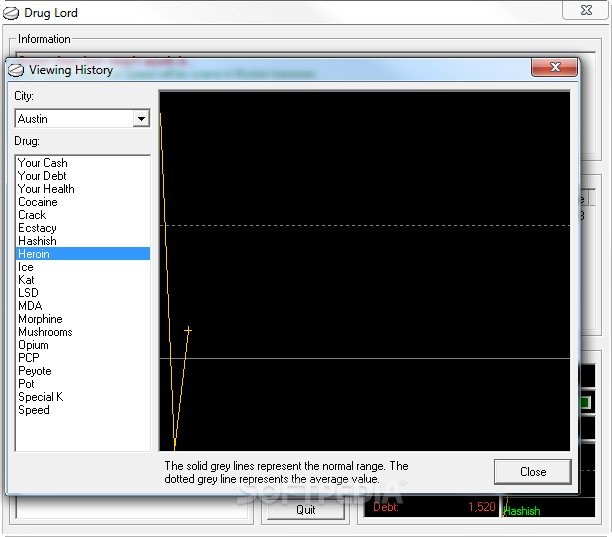This screenshot has height=537, width=612.
Task: Select Your Cash in the list
Action: pyautogui.click(x=83, y=163)
